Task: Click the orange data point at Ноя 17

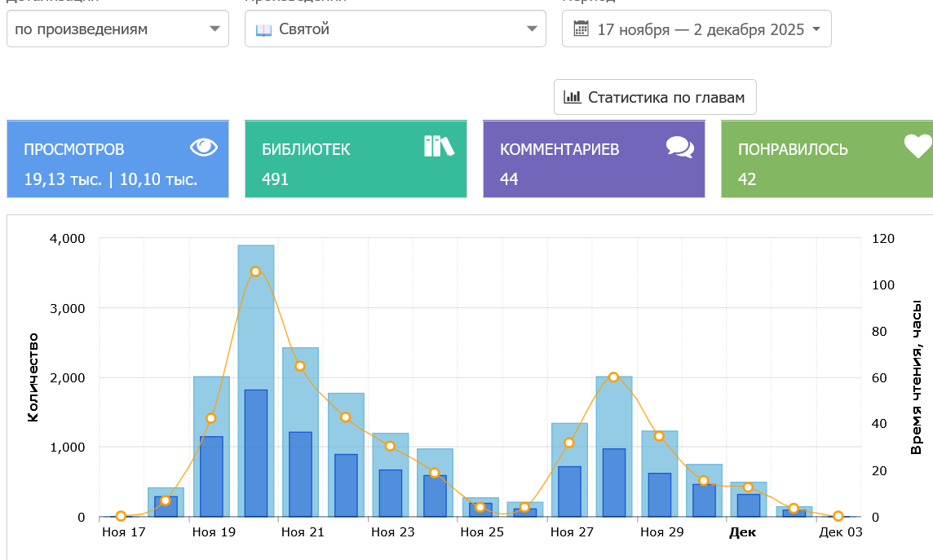Action: (x=121, y=516)
